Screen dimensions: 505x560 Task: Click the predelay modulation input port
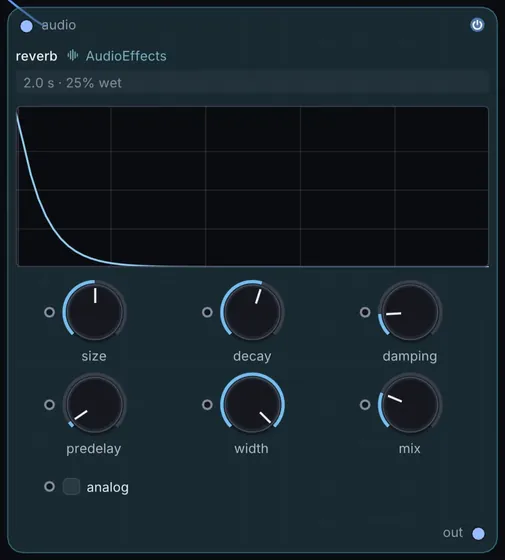point(50,404)
